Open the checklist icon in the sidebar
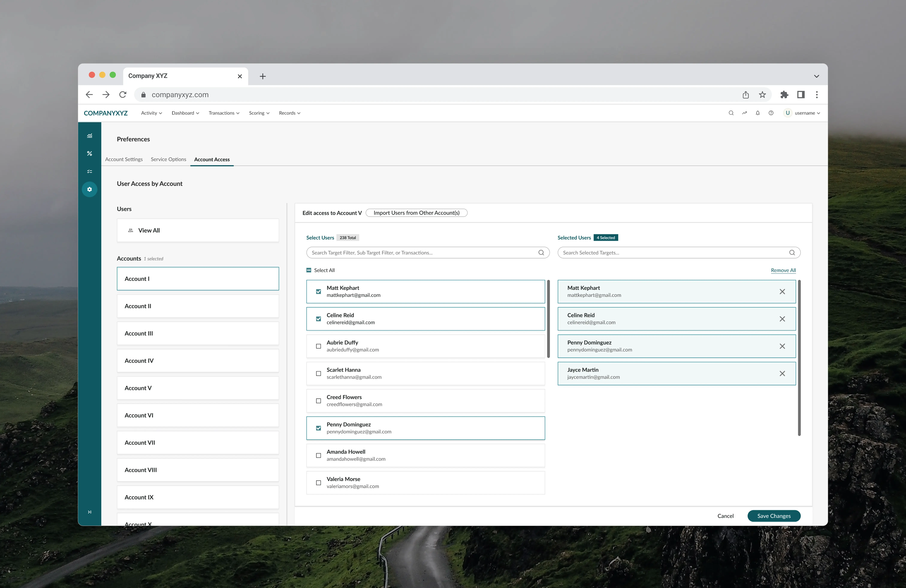Screen dimensions: 906x588 coord(89,172)
